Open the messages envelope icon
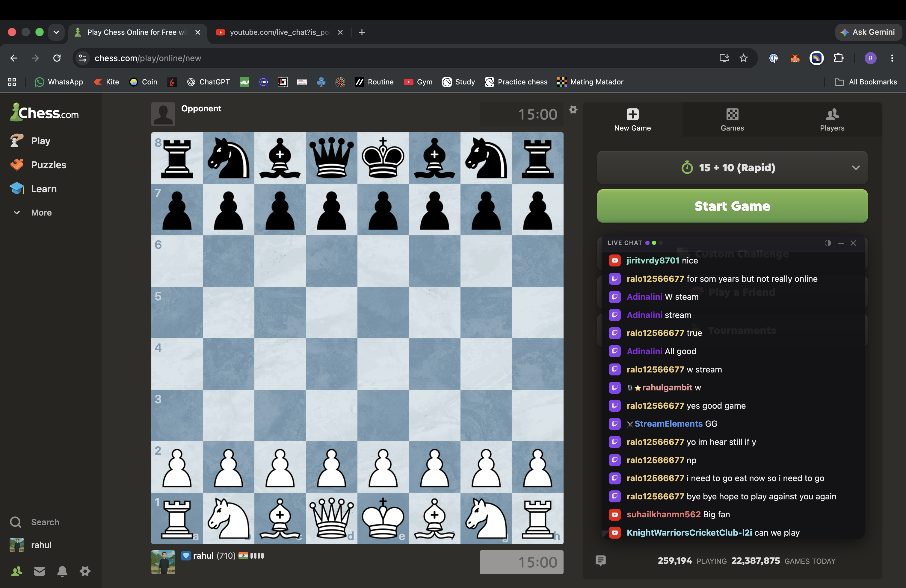This screenshot has height=588, width=906. [40, 571]
